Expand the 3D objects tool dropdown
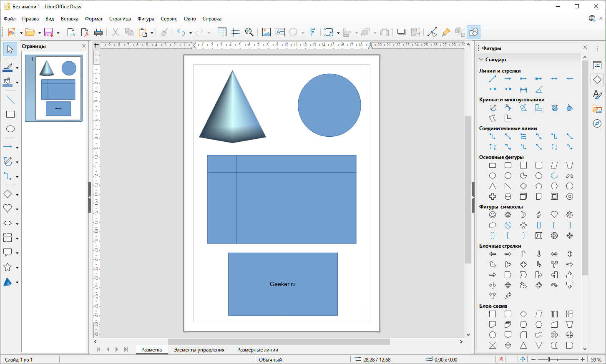 (x=17, y=282)
